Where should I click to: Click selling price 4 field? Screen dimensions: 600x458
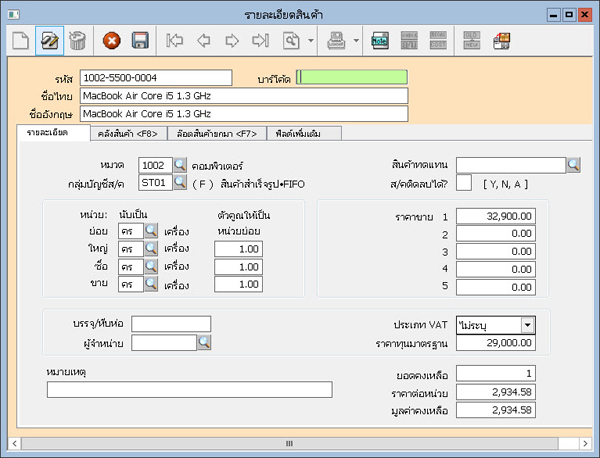coord(496,269)
